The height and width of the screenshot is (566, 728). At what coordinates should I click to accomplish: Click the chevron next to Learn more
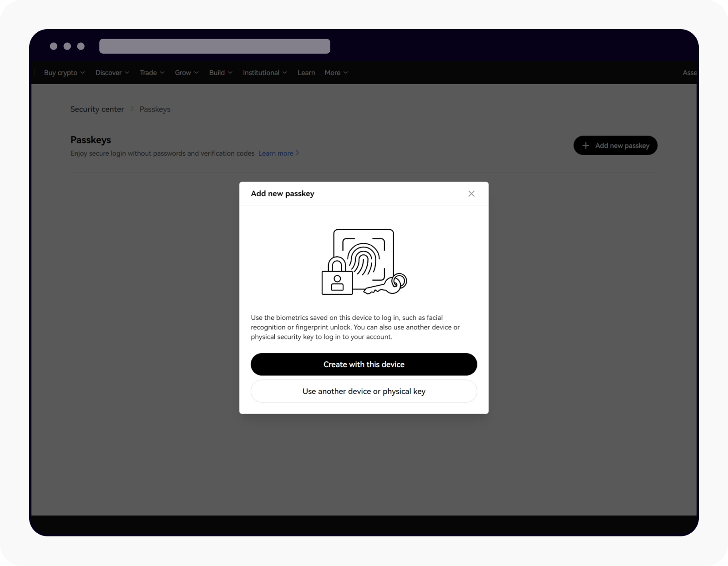click(298, 153)
